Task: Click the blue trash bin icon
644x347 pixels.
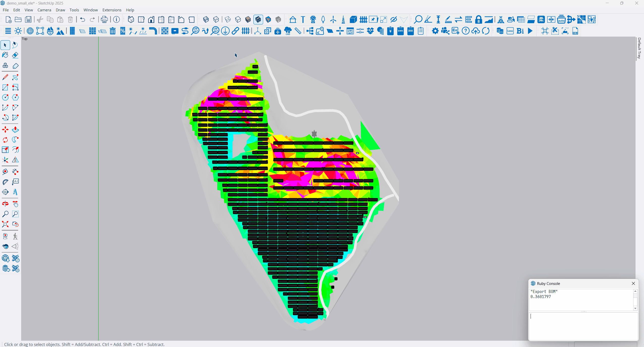Action: point(112,31)
